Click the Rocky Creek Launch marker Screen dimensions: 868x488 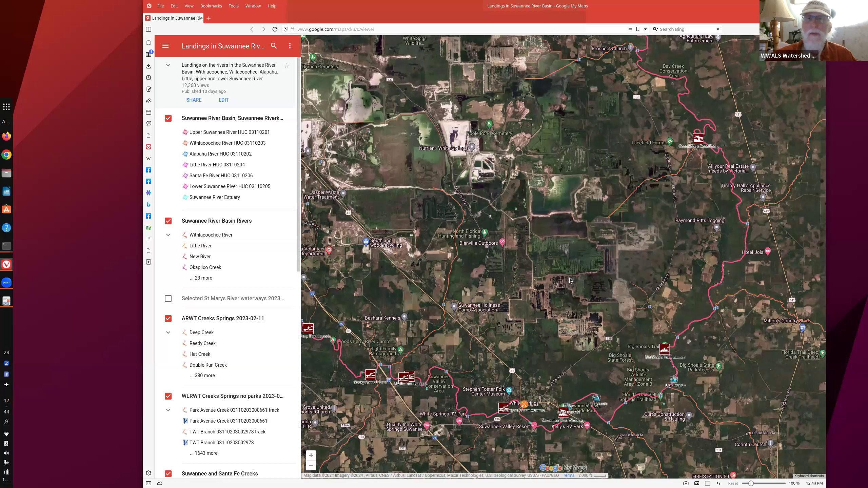click(370, 375)
